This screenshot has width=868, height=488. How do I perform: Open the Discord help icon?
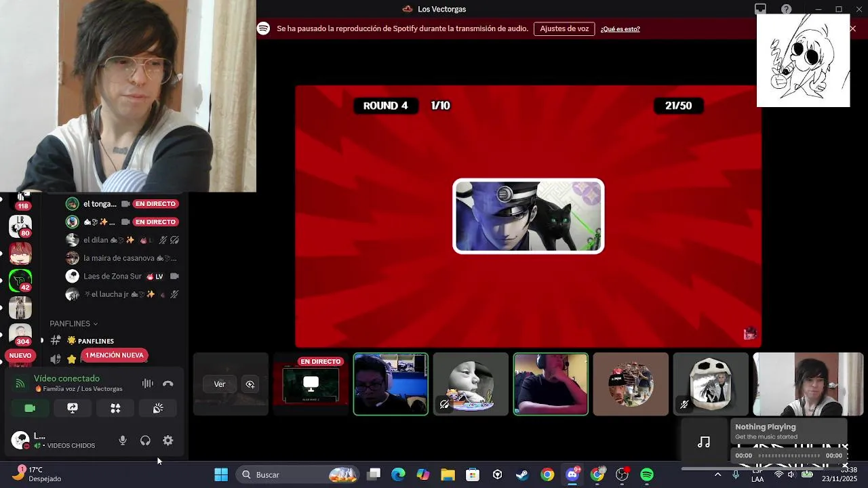pos(786,9)
